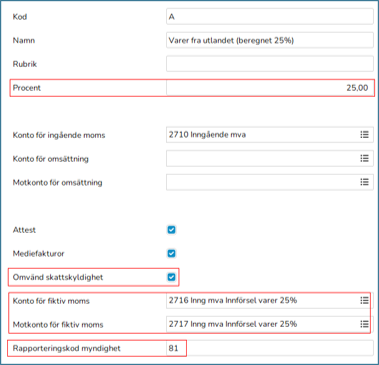Open list icon for Konto för omsättning
379x365 pixels.
[x=364, y=158]
